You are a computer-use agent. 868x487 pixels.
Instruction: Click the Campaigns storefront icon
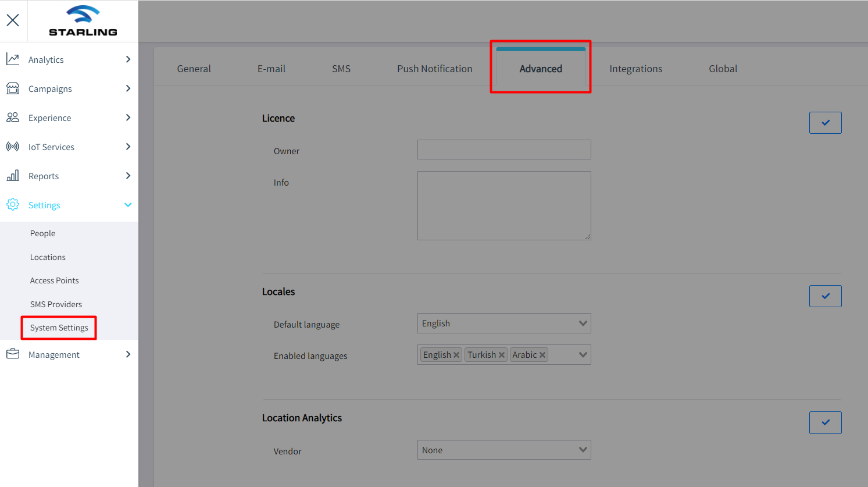[13, 88]
